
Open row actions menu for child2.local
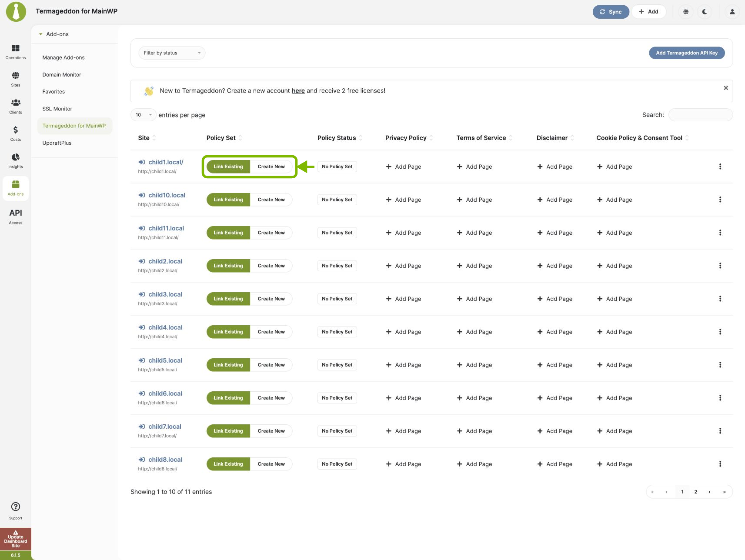[720, 266]
